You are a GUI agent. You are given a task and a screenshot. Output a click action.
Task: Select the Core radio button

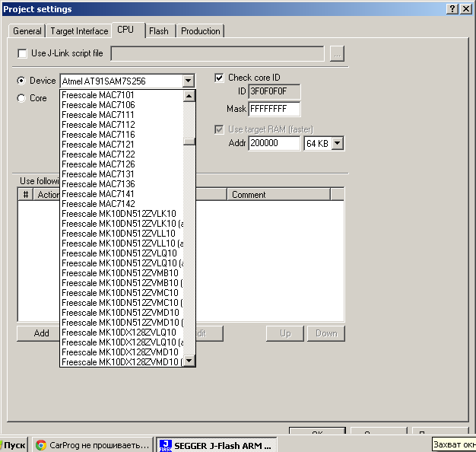pos(21,98)
